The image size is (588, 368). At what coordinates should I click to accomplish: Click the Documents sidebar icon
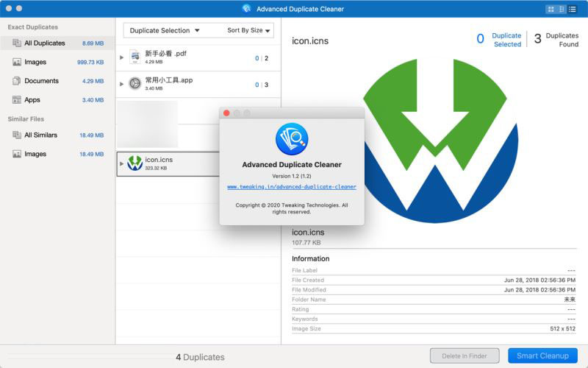pos(16,81)
